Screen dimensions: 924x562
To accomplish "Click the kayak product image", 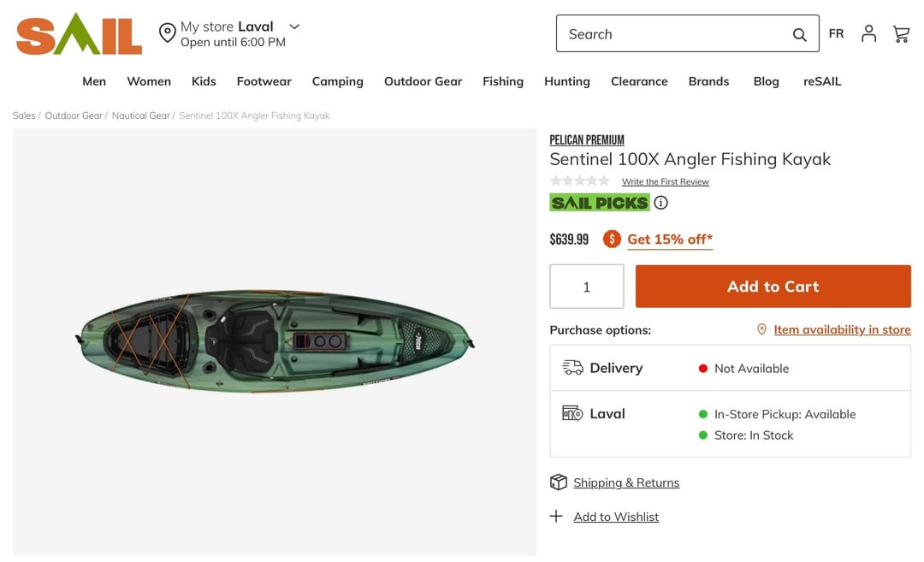I will pyautogui.click(x=275, y=340).
